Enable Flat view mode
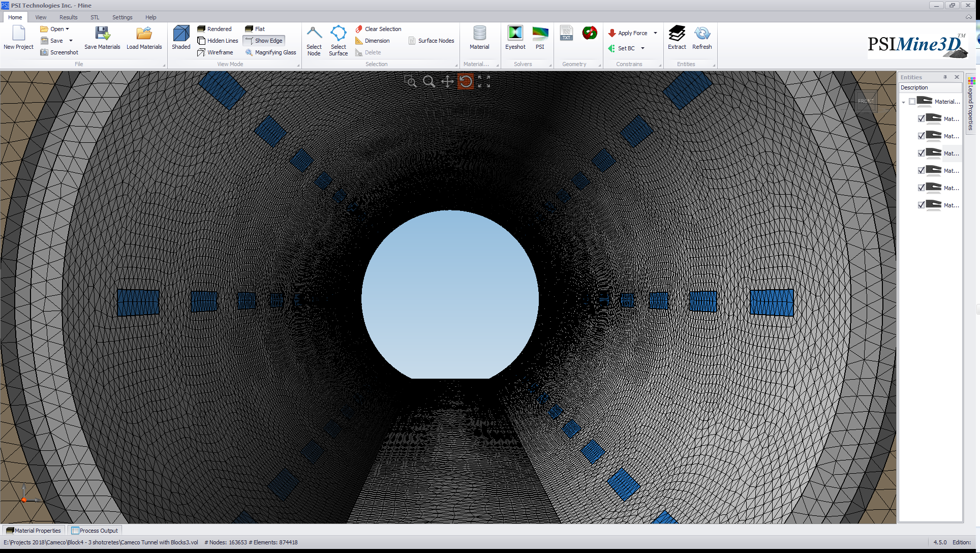980x553 pixels. (x=255, y=29)
